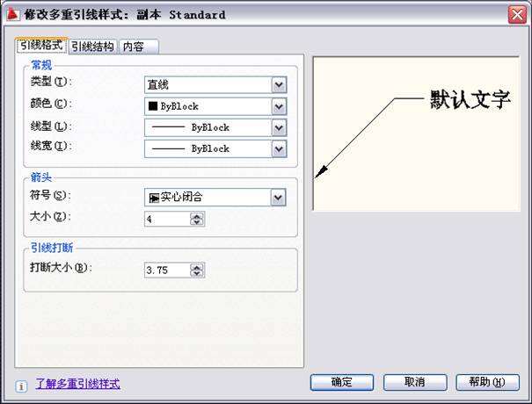
Task: Open the 线宽 ByBlock dropdown
Action: click(215, 148)
